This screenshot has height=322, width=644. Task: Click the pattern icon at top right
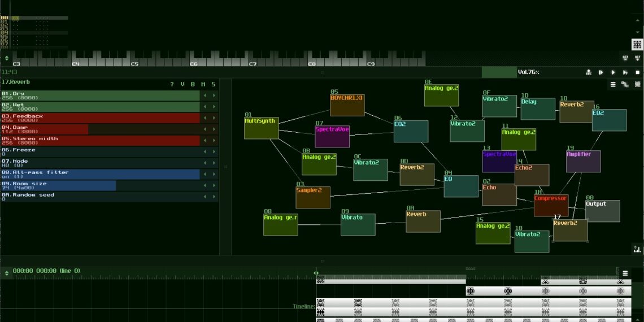(637, 44)
